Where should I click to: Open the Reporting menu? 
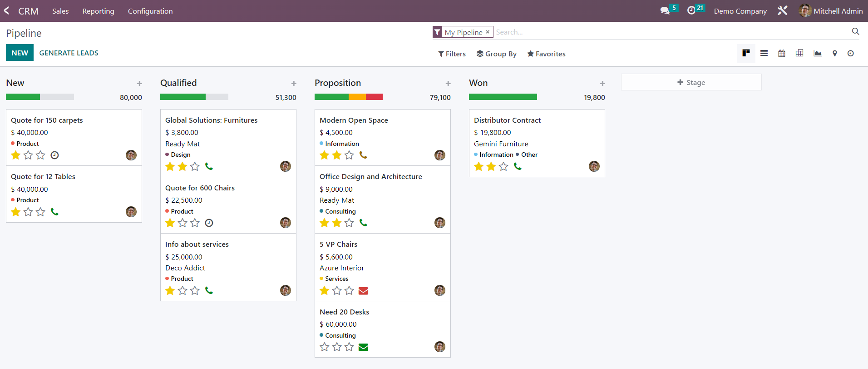click(x=98, y=11)
